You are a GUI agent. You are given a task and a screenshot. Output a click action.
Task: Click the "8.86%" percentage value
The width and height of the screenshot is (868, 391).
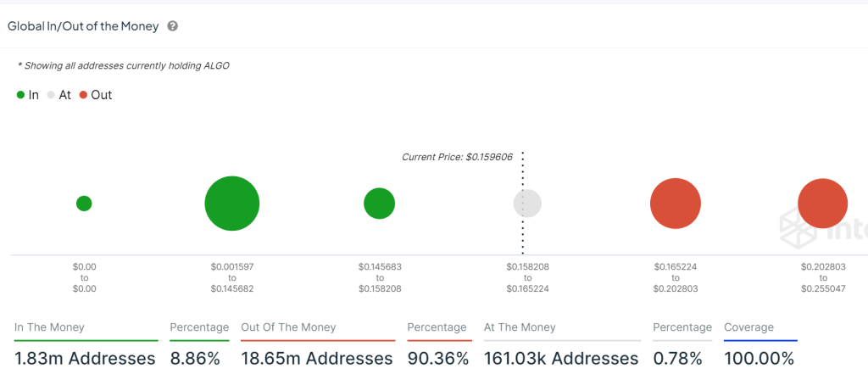tap(195, 359)
